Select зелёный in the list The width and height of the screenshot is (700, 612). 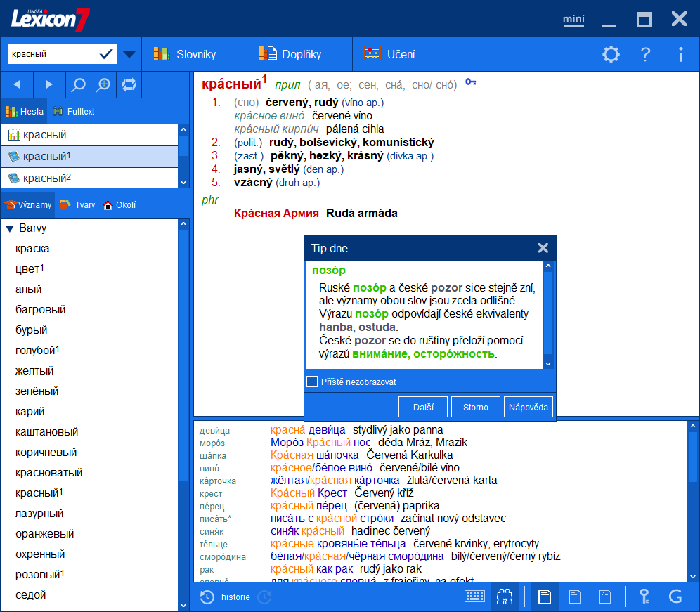tap(37, 391)
